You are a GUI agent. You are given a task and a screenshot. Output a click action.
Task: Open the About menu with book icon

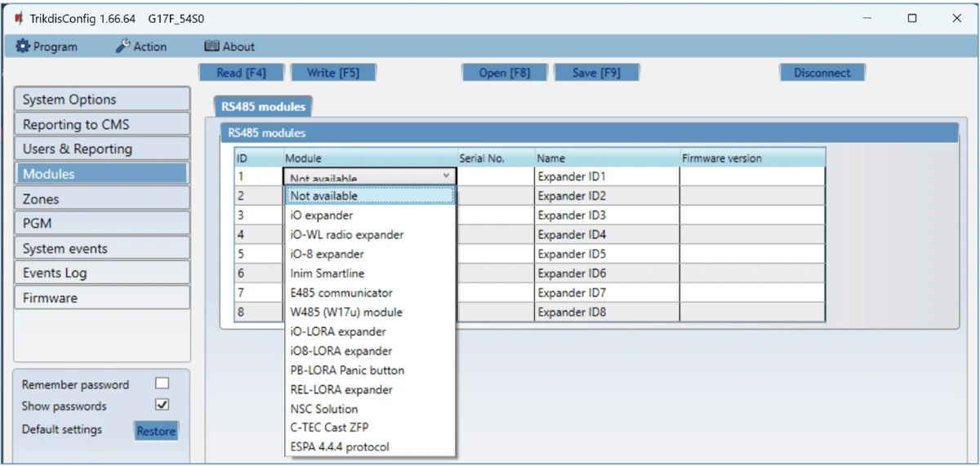229,47
